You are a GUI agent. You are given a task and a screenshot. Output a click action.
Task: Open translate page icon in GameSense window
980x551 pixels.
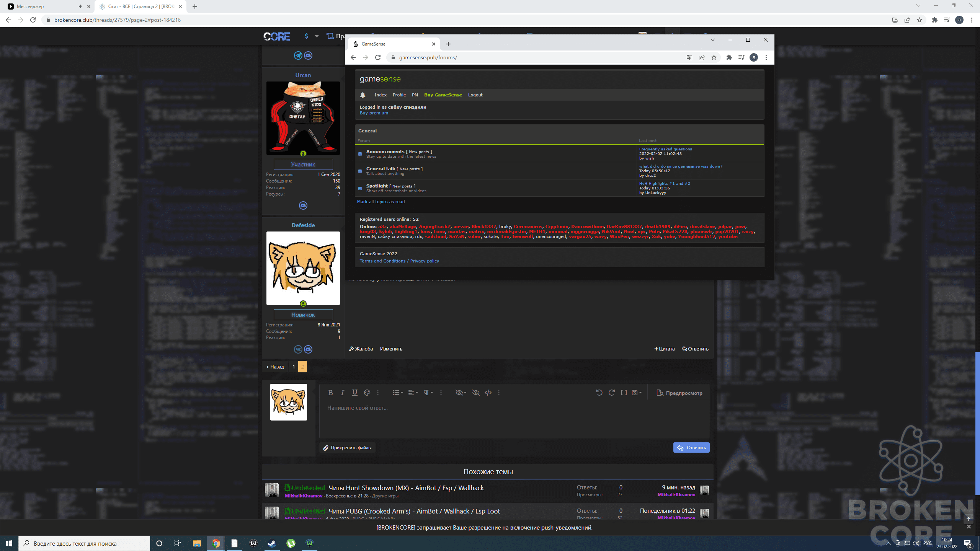tap(689, 57)
